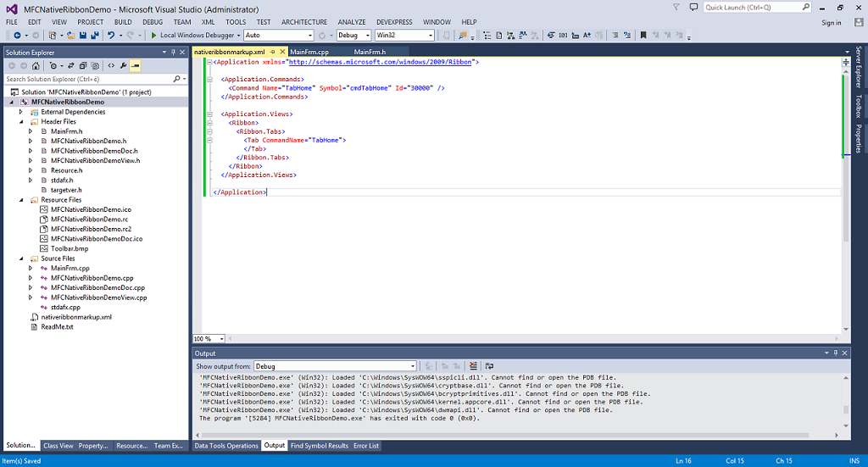Select Toolbar.bmp in Solution Explorer
Viewport: 868px width, 467px height.
(70, 248)
